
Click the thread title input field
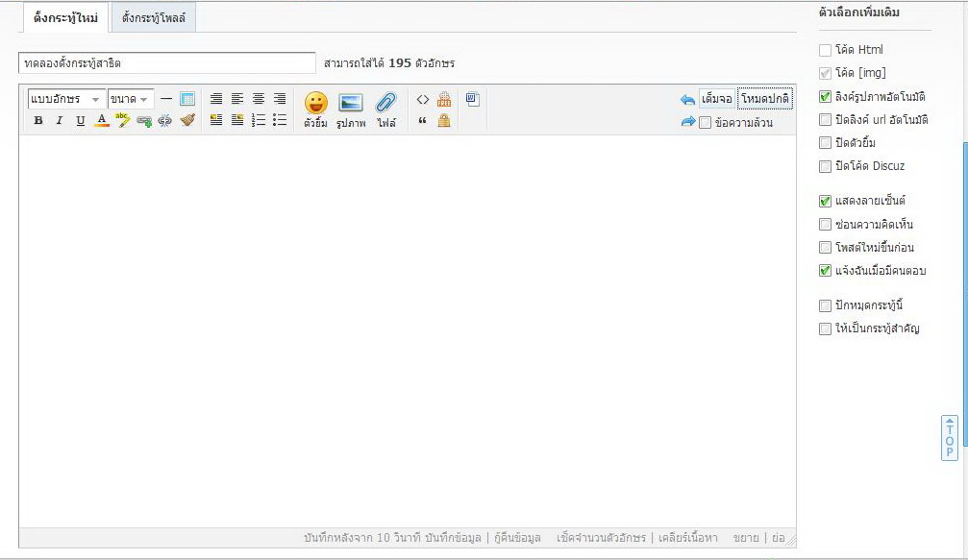(166, 62)
